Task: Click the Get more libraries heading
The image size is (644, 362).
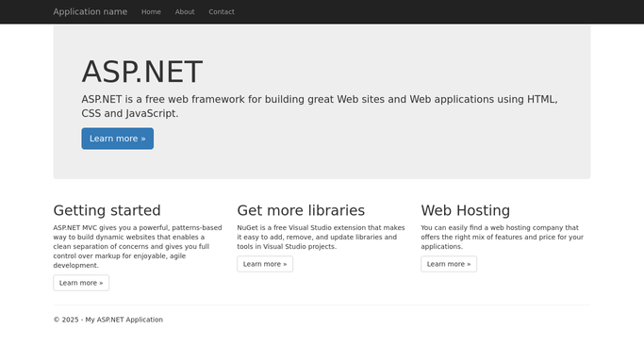Action: [x=301, y=210]
